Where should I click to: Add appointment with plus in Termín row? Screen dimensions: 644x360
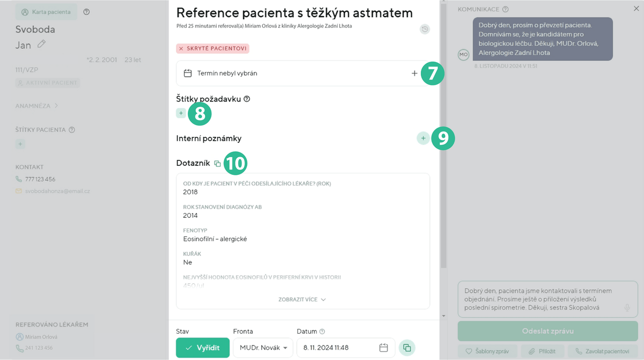point(414,74)
